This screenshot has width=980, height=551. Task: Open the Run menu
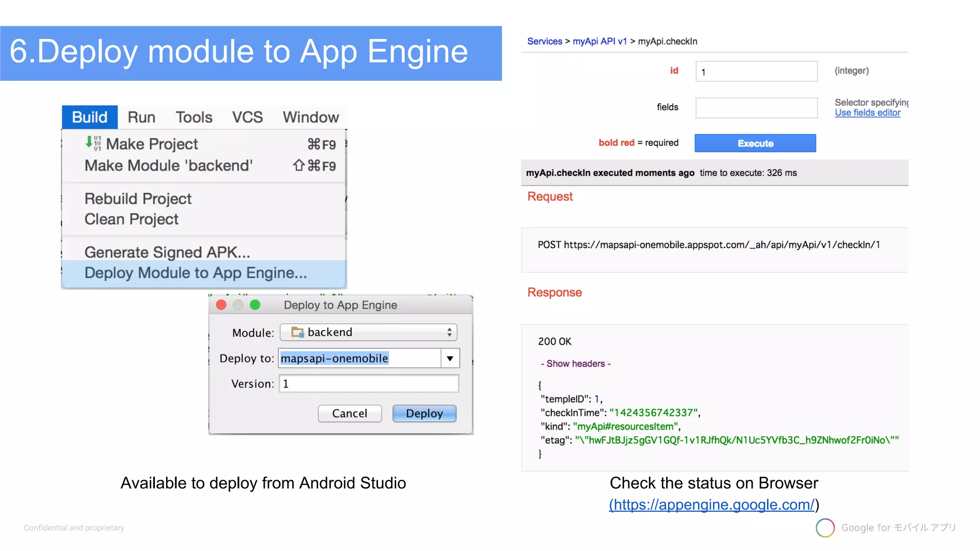[x=141, y=117]
